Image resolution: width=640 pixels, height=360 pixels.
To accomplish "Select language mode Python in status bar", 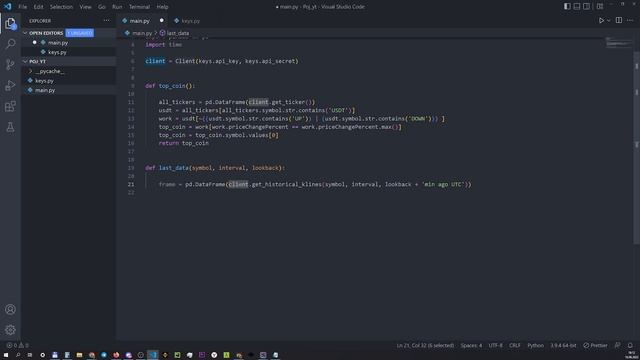I will coord(535,345).
